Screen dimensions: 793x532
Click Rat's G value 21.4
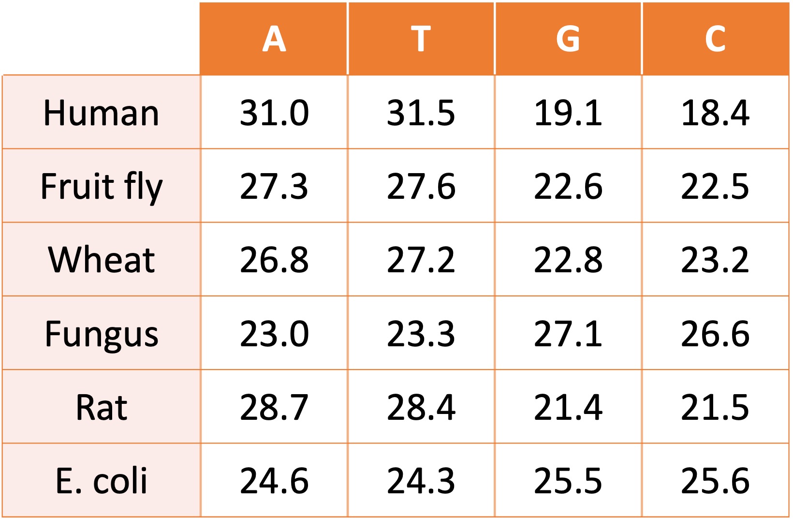[568, 407]
